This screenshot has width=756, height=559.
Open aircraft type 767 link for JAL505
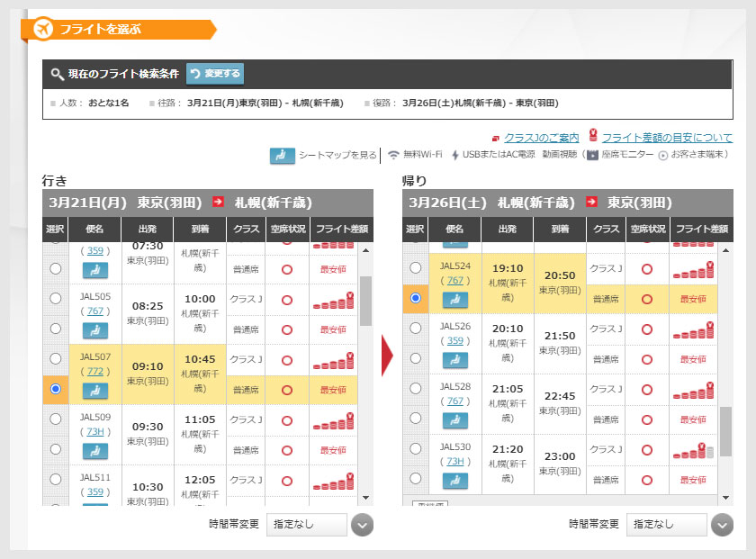coord(95,311)
